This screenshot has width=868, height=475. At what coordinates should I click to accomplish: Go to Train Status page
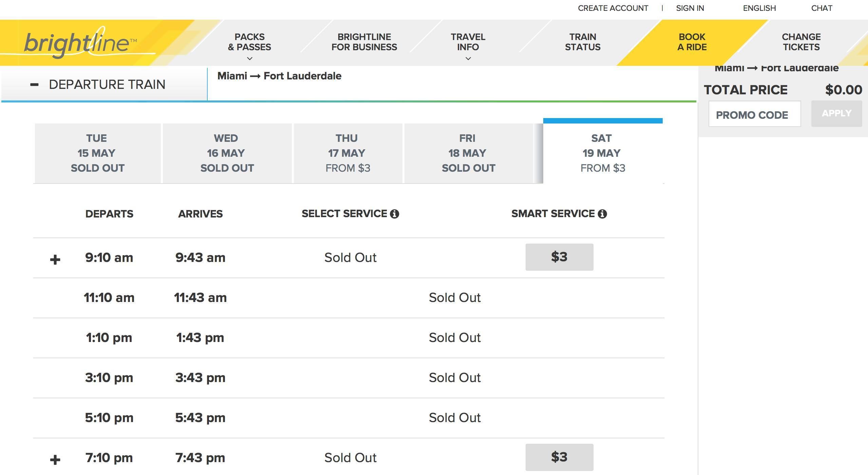coord(583,42)
